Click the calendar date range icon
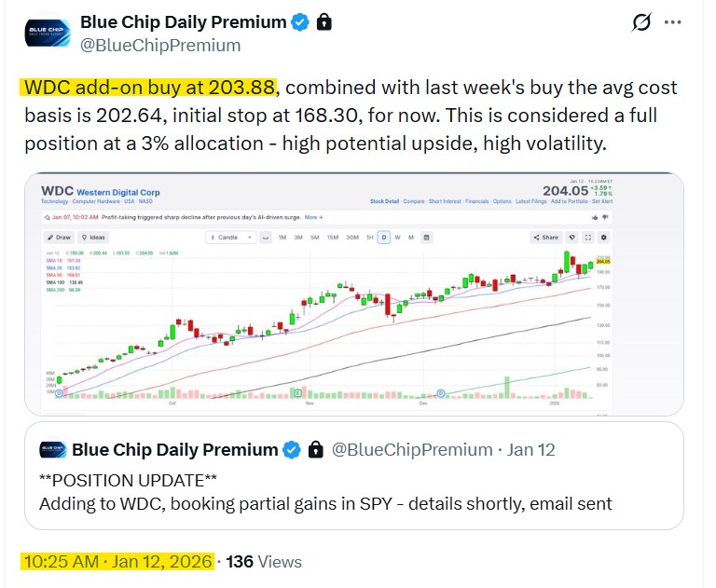This screenshot has width=716, height=588. (426, 238)
